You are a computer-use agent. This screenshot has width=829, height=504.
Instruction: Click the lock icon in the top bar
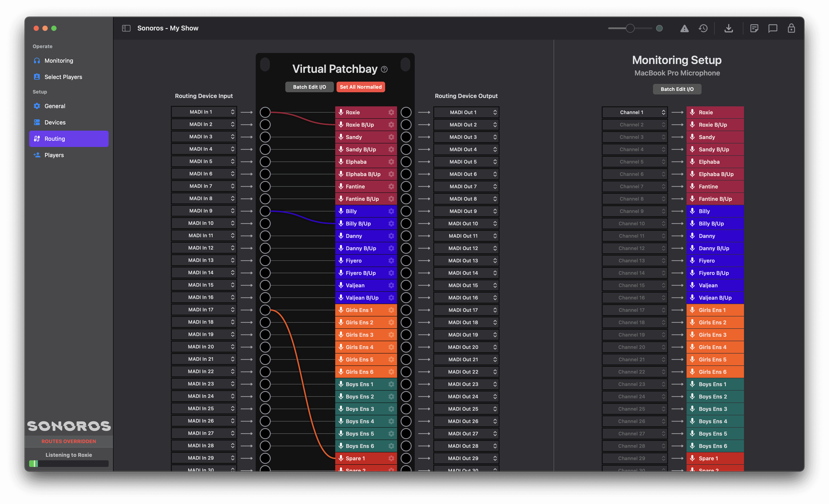pos(791,28)
